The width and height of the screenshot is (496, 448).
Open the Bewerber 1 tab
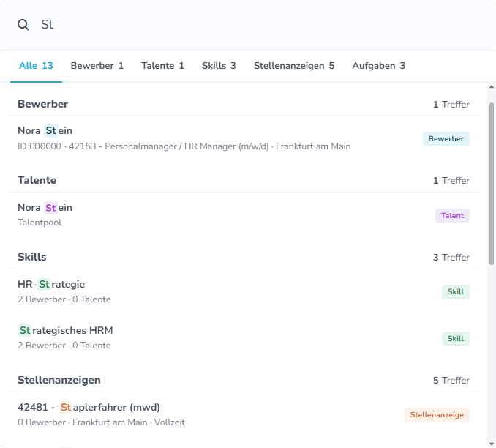(x=97, y=66)
